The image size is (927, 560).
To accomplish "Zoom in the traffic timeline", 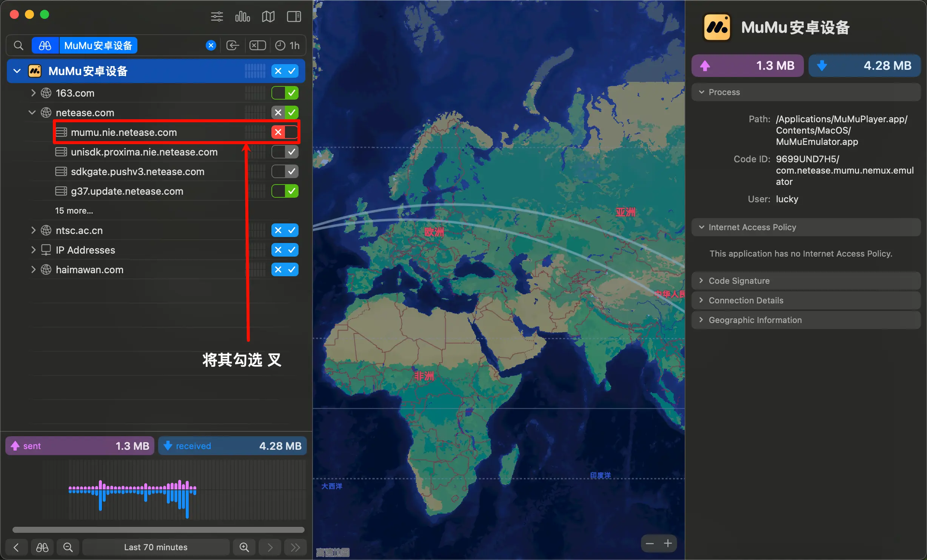I will pyautogui.click(x=244, y=547).
